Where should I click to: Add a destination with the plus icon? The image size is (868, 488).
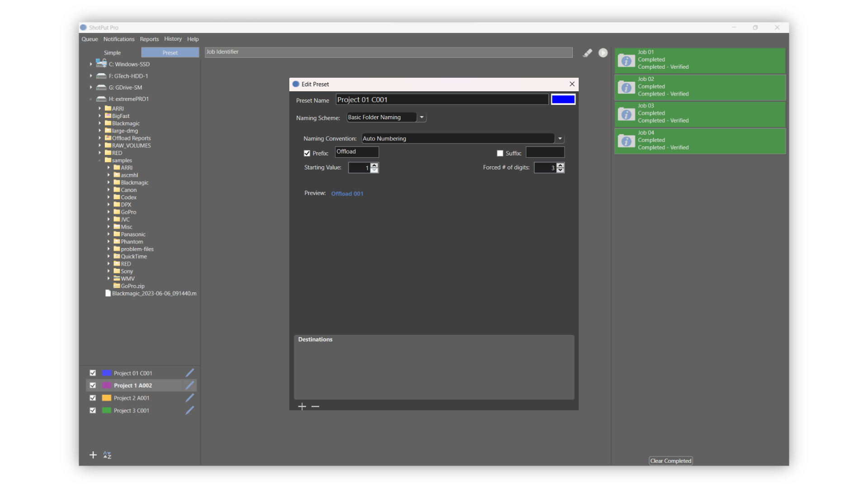(302, 407)
